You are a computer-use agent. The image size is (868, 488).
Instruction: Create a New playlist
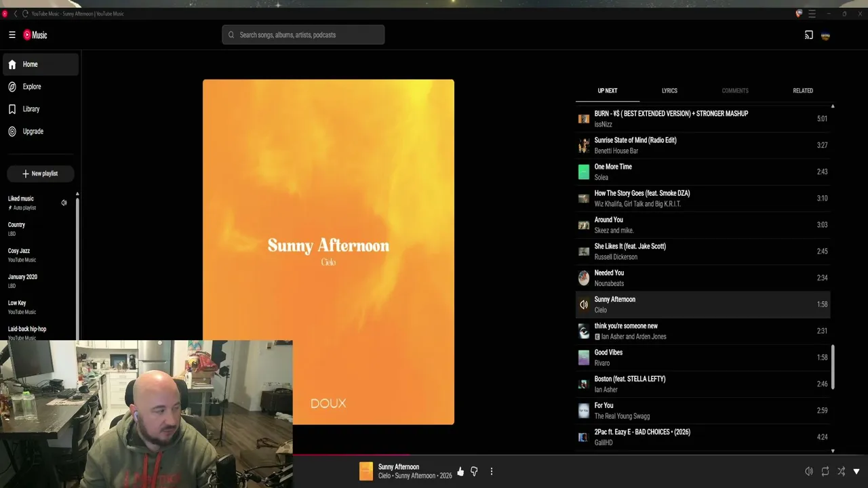click(40, 174)
